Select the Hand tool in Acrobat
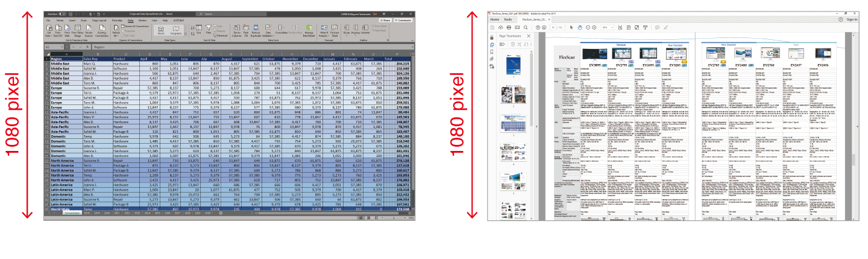Screen dimensions: 868x259 click(x=579, y=27)
